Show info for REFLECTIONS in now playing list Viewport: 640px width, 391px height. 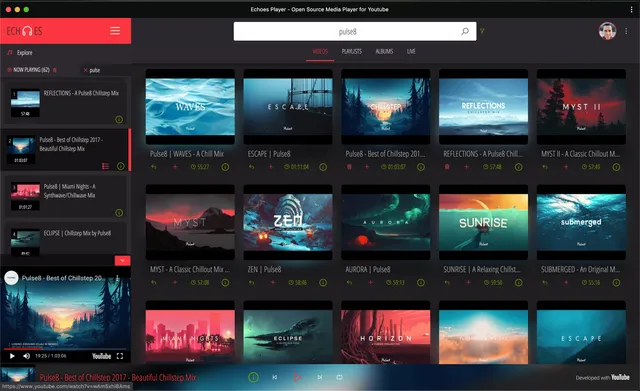(x=119, y=120)
